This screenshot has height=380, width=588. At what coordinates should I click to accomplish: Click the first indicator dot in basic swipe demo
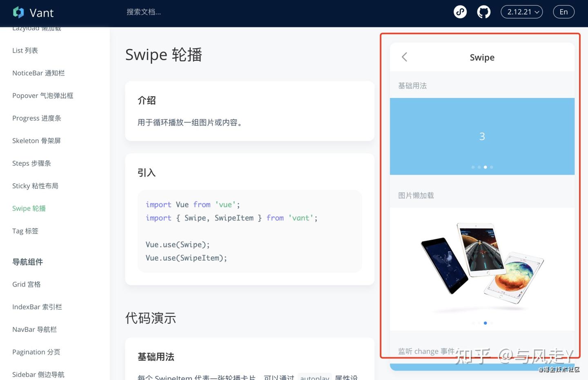click(x=473, y=167)
